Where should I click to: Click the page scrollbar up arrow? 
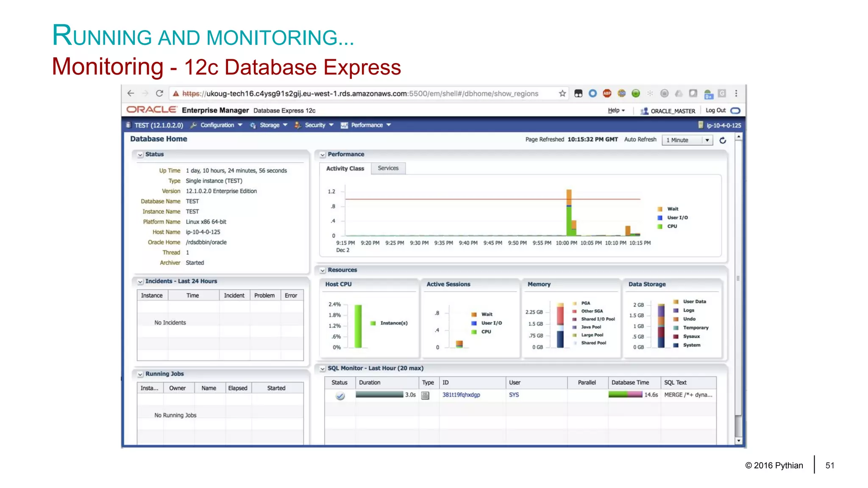(738, 137)
